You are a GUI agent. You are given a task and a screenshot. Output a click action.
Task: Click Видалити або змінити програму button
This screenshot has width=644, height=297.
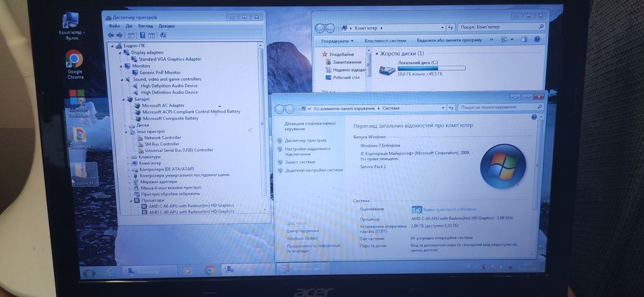(449, 40)
